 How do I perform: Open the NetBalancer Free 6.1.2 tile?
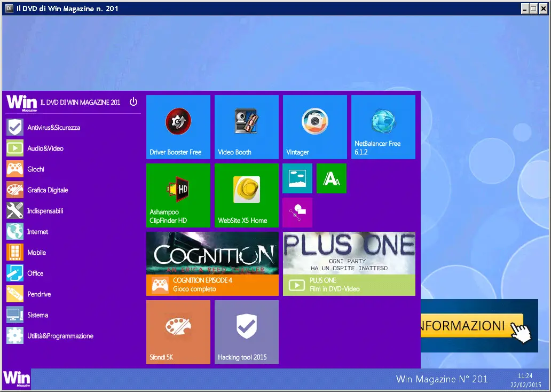383,127
